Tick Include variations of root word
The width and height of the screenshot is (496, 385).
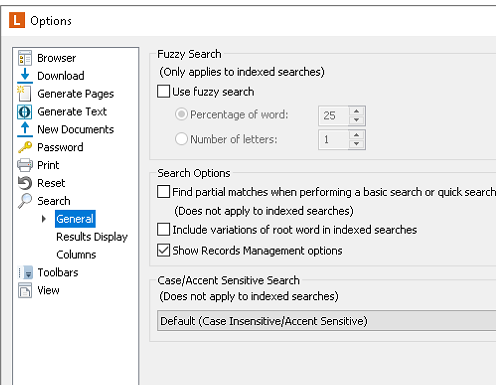point(163,230)
